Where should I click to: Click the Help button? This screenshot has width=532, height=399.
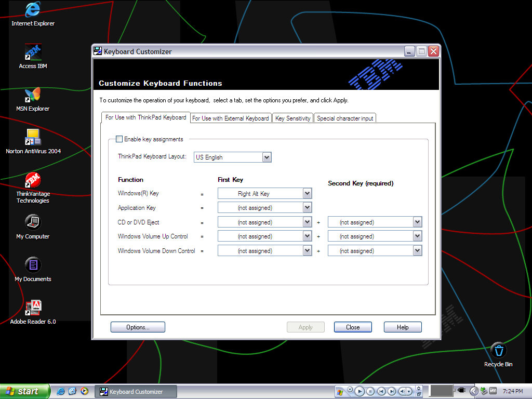tap(403, 327)
